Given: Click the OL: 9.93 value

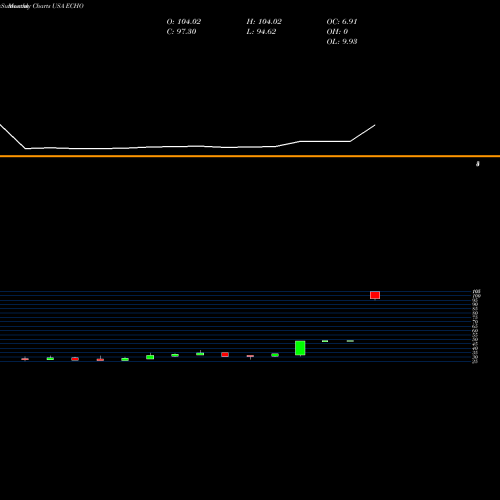Looking at the screenshot, I should [342, 42].
